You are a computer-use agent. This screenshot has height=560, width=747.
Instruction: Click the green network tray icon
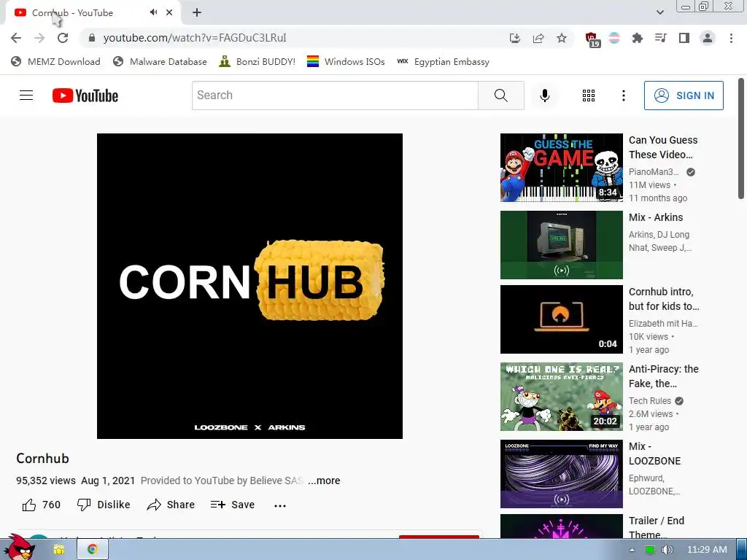(649, 550)
